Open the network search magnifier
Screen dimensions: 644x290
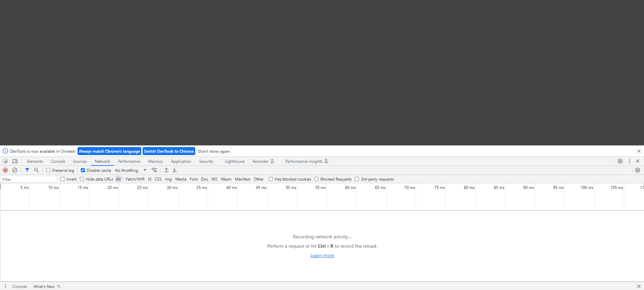(x=37, y=171)
